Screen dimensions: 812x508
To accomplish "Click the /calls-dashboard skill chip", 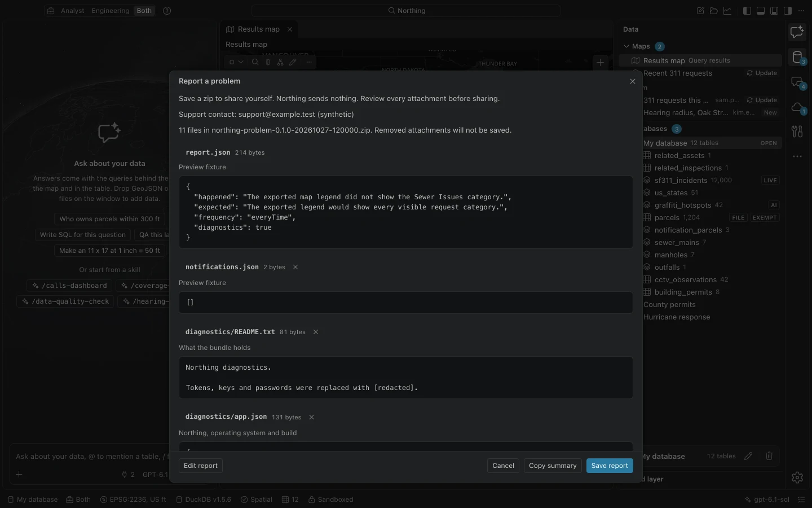I will [x=70, y=286].
